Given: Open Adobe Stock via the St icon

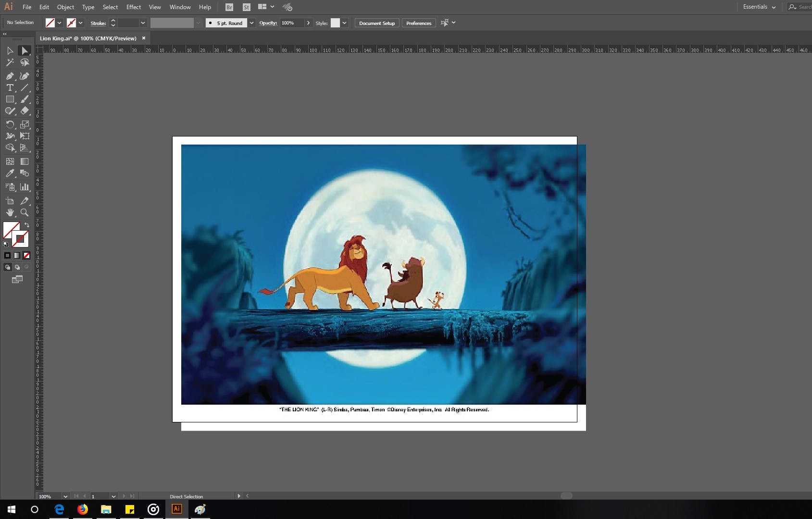Looking at the screenshot, I should (247, 7).
